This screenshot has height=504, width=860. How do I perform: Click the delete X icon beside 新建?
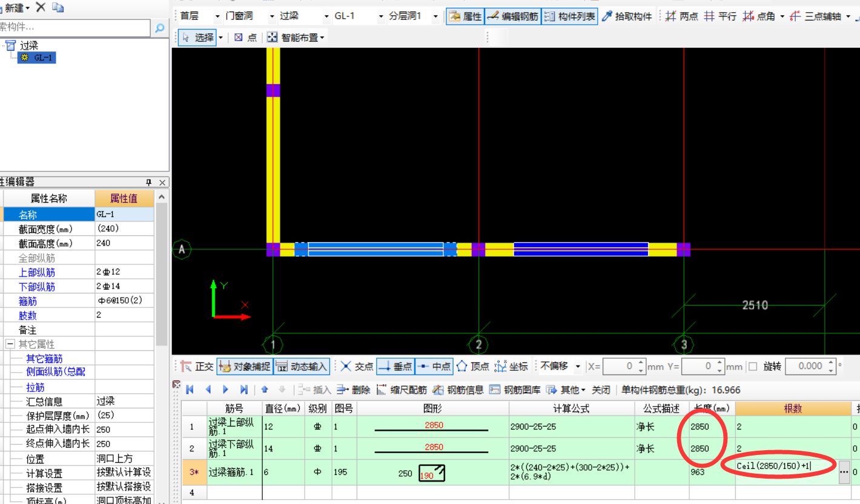41,7
